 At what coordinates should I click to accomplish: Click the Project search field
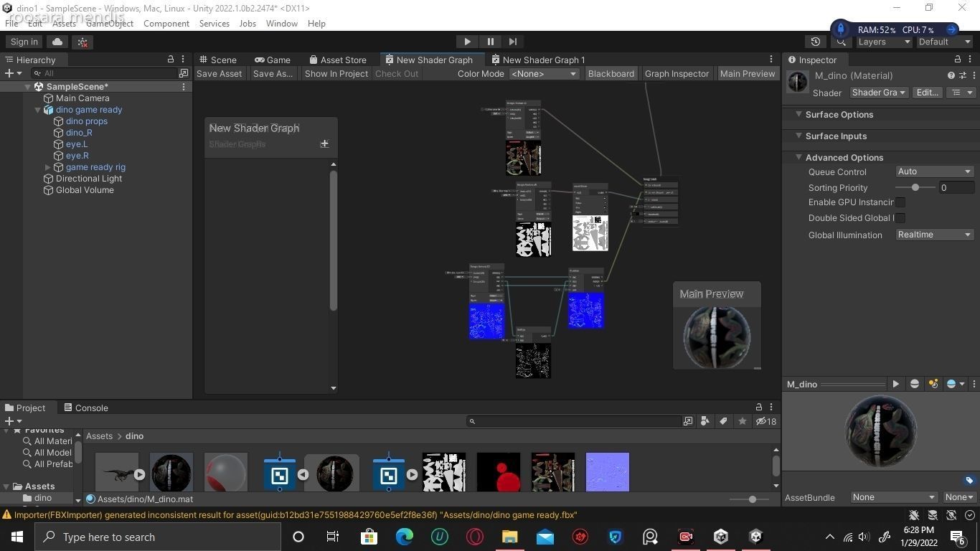[574, 421]
